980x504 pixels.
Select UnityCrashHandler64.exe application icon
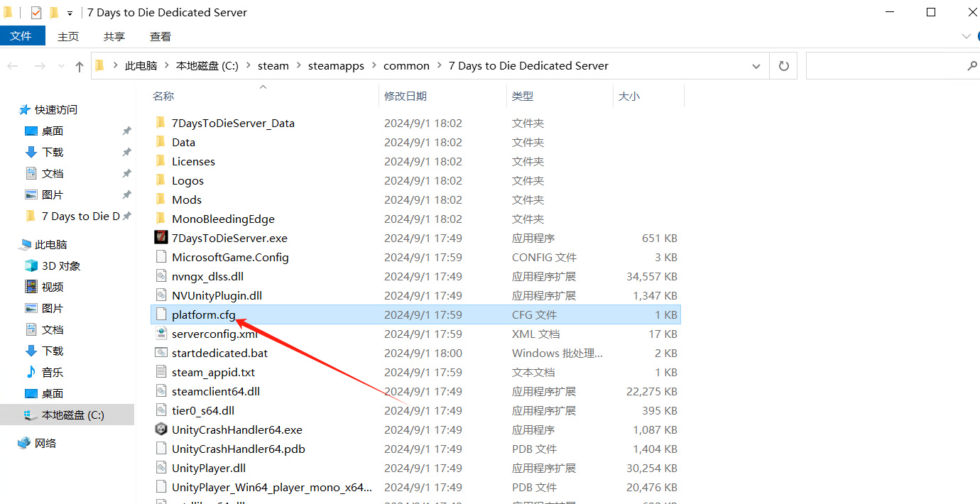coord(160,429)
